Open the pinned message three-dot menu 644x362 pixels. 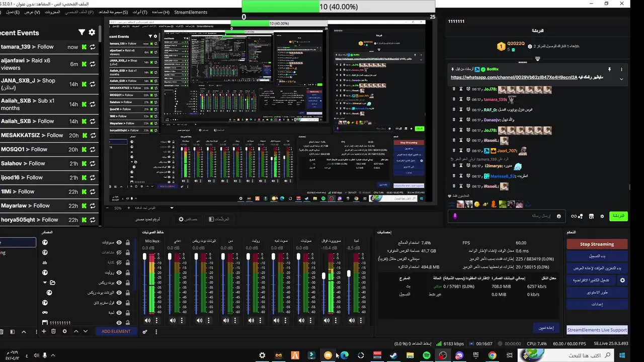click(x=621, y=69)
